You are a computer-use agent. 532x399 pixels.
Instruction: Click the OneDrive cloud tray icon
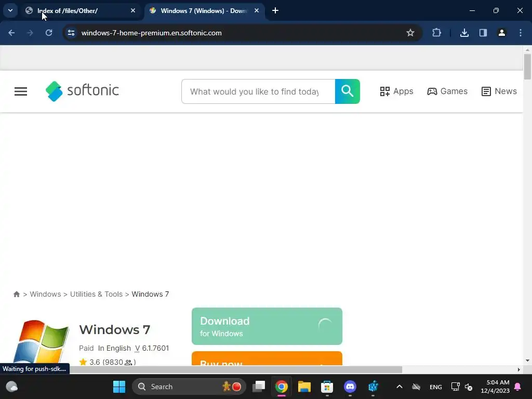pyautogui.click(x=416, y=387)
